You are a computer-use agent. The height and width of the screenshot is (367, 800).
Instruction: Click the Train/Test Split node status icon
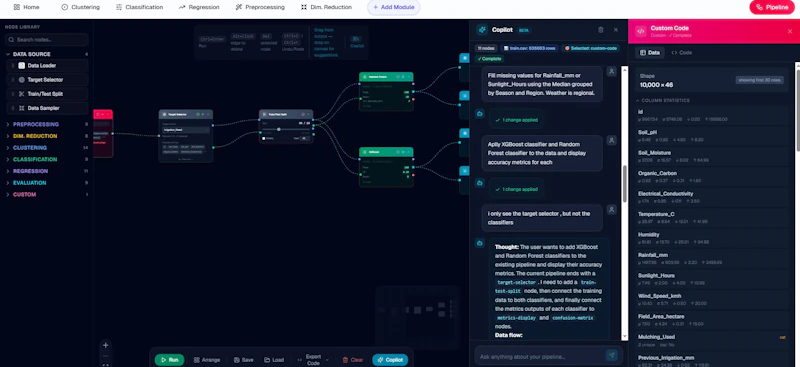(303, 114)
